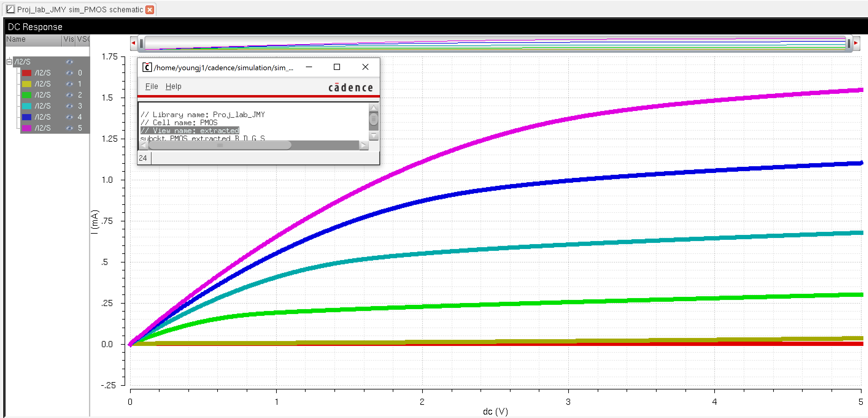Click the horizontal scrollbar thumb in text viewer
This screenshot has height=418, width=868.
220,145
